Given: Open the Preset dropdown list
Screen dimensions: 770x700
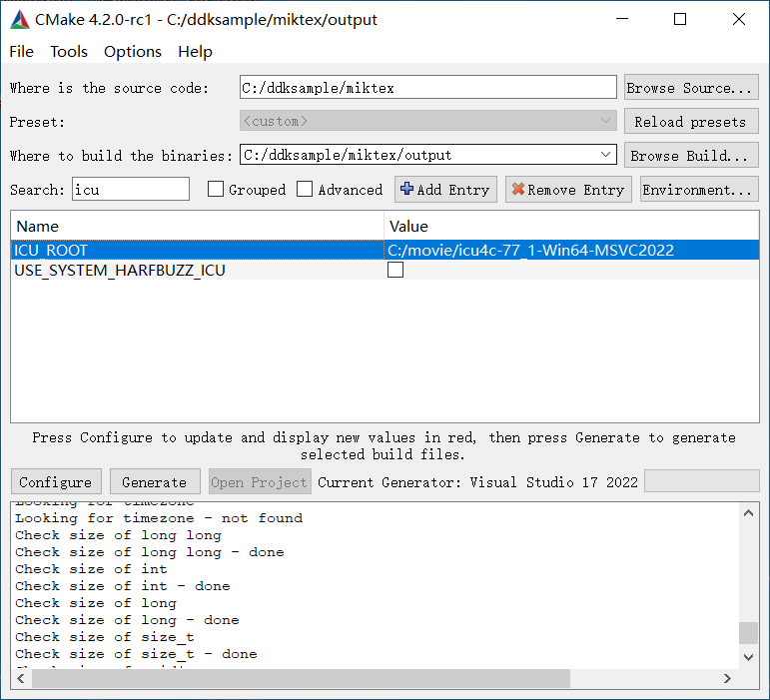Looking at the screenshot, I should coord(606,121).
